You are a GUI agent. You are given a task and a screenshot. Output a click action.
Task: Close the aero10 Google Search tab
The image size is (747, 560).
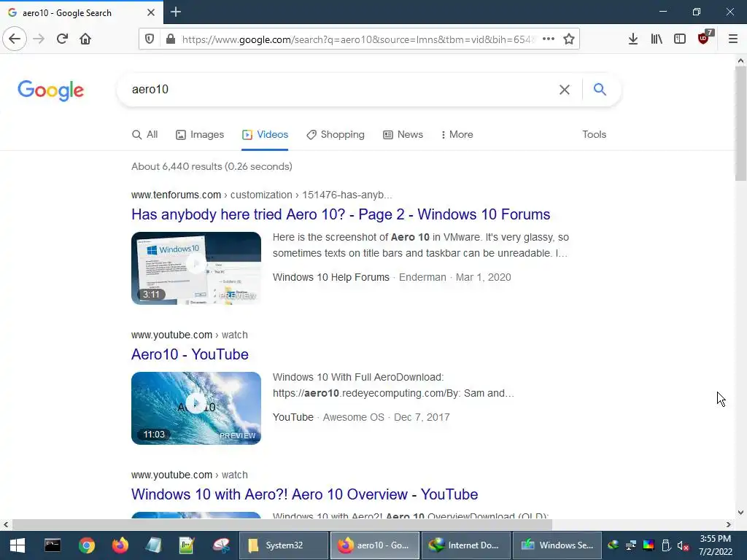pyautogui.click(x=151, y=12)
